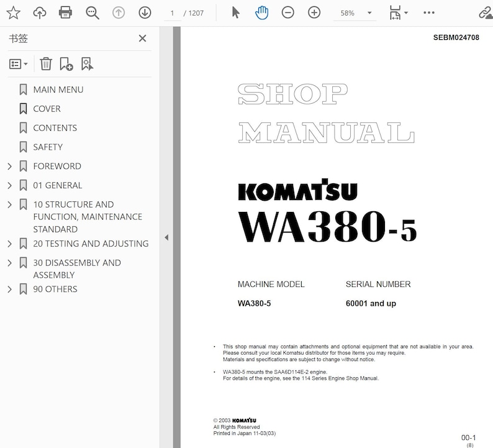493x448 pixels.
Task: Open the MAIN MENU bookmark
Action: tap(58, 90)
